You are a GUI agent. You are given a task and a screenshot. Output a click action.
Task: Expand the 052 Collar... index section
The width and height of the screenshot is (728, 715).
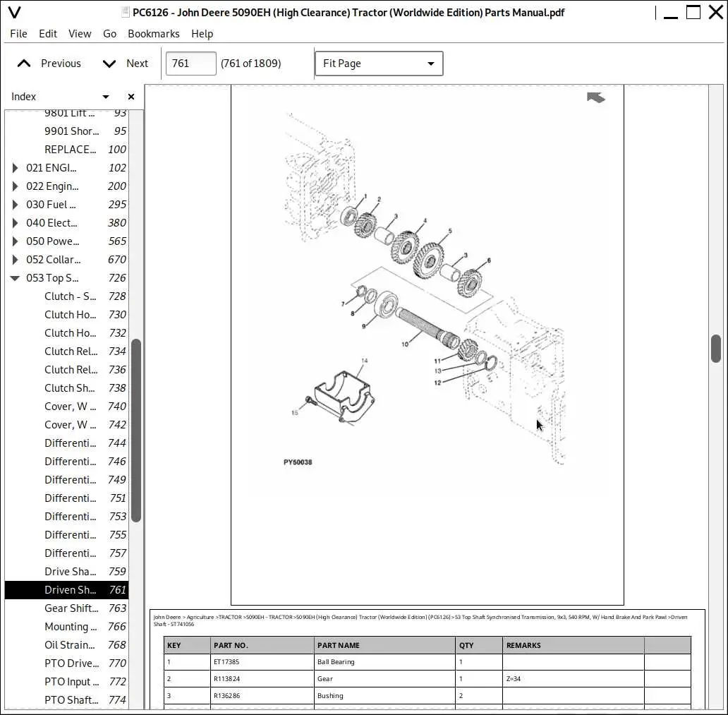[15, 260]
